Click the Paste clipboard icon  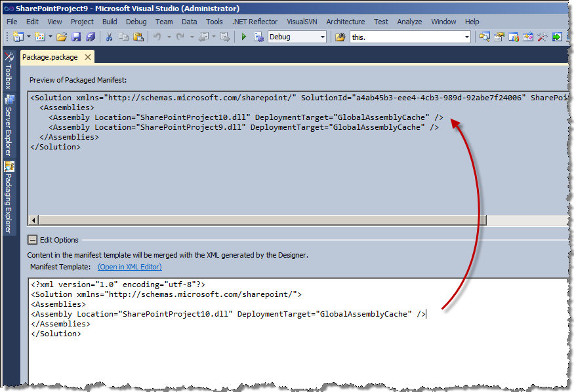138,37
